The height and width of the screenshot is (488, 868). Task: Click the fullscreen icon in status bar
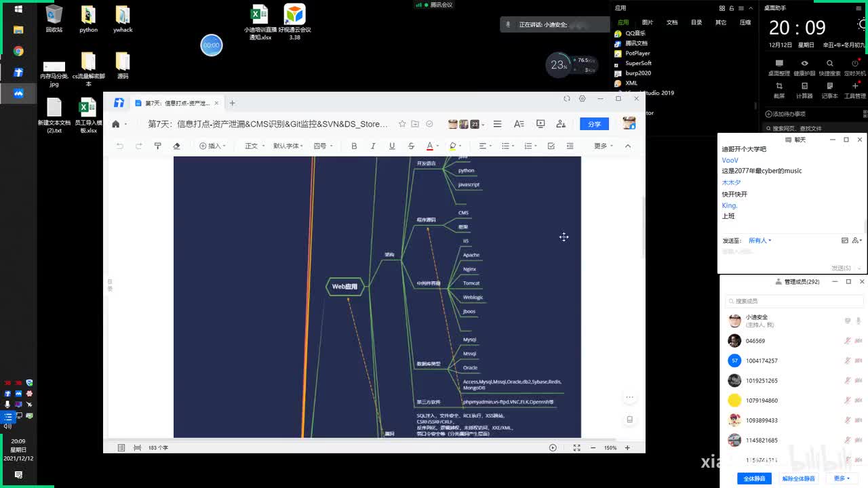coord(576,447)
